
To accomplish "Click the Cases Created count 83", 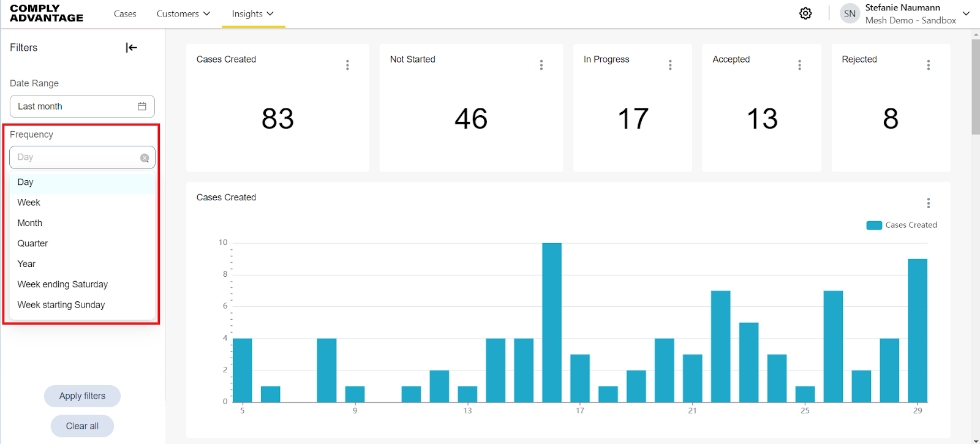I will tap(277, 119).
